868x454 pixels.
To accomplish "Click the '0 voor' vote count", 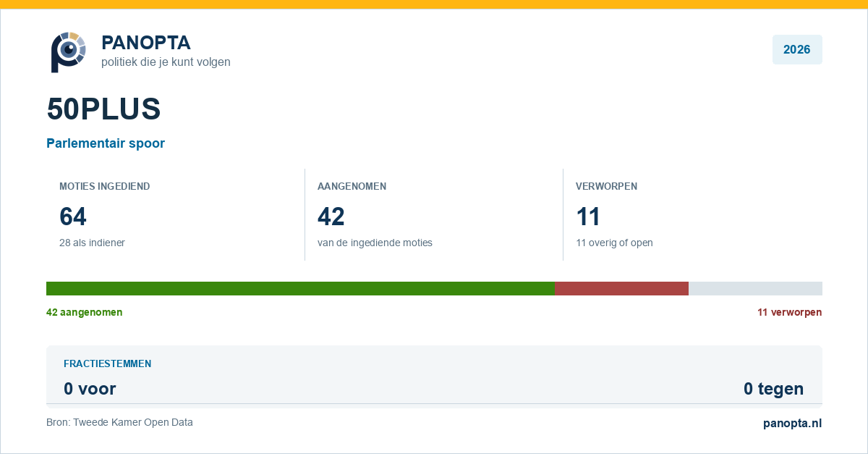I will tap(90, 389).
